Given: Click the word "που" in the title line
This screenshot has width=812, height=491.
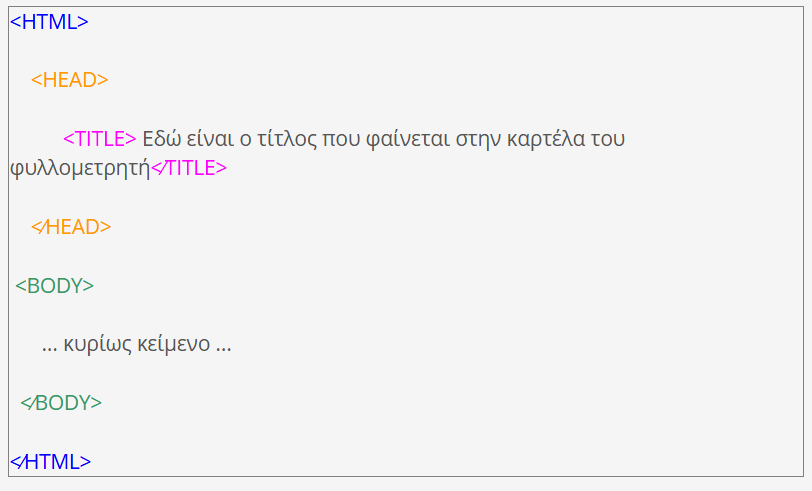Looking at the screenshot, I should [341, 140].
